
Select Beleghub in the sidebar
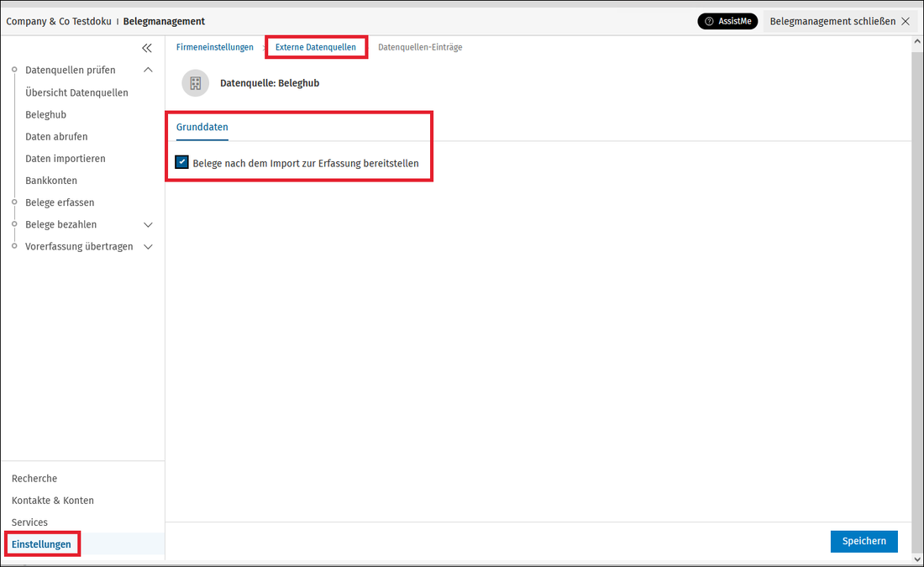click(x=46, y=114)
